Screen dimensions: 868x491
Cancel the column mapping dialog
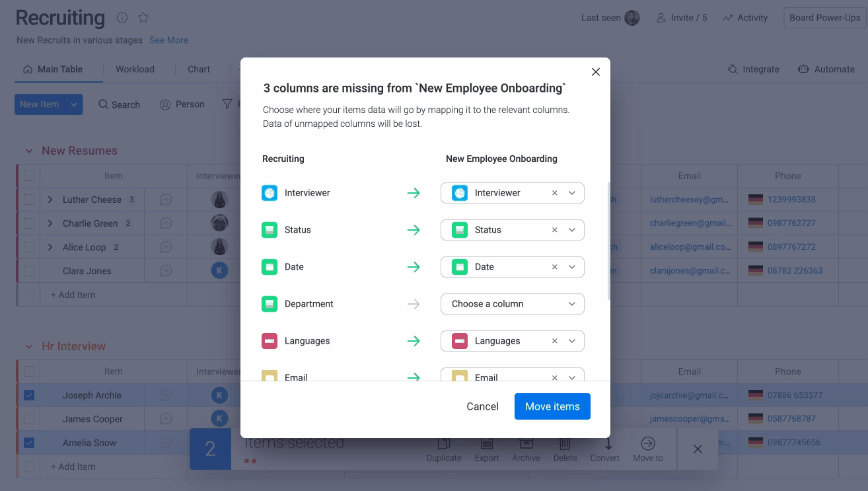[x=482, y=406]
